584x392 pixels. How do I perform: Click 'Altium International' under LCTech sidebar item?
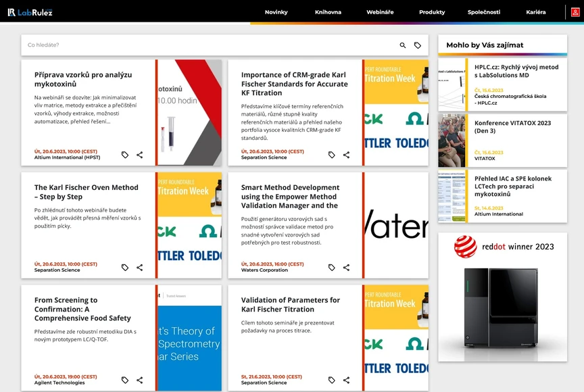[498, 214]
